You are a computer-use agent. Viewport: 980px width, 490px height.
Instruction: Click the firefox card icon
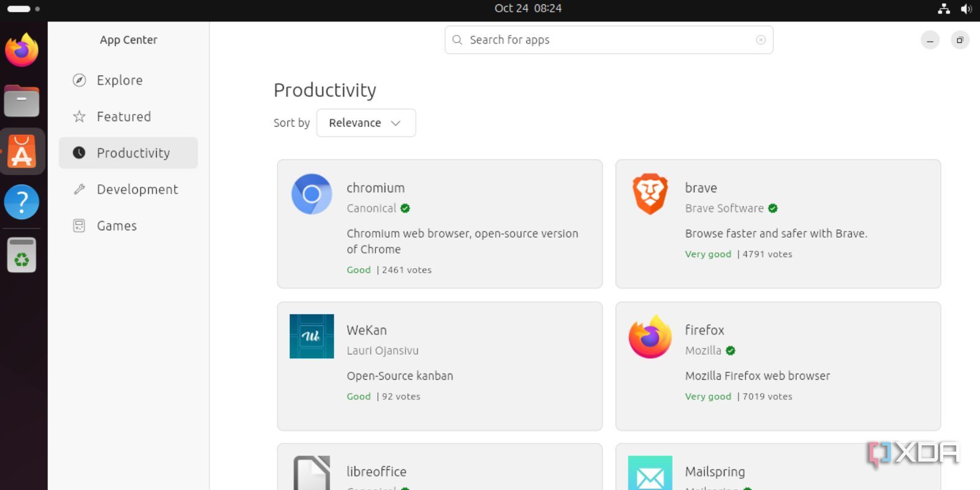[x=650, y=336]
